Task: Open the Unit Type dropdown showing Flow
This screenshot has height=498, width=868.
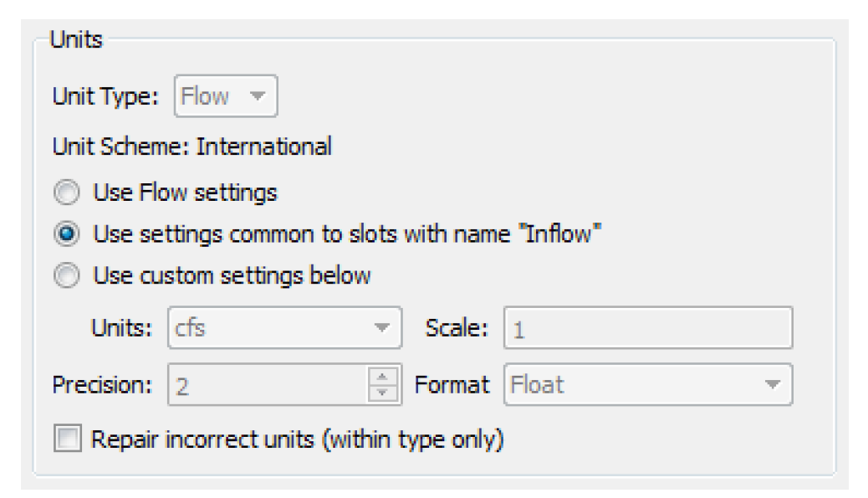Action: click(x=223, y=96)
